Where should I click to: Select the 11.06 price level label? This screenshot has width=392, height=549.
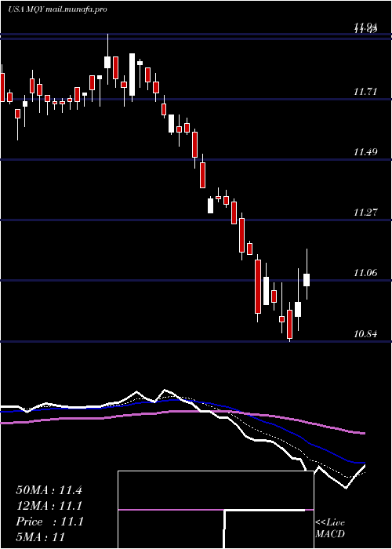point(365,273)
